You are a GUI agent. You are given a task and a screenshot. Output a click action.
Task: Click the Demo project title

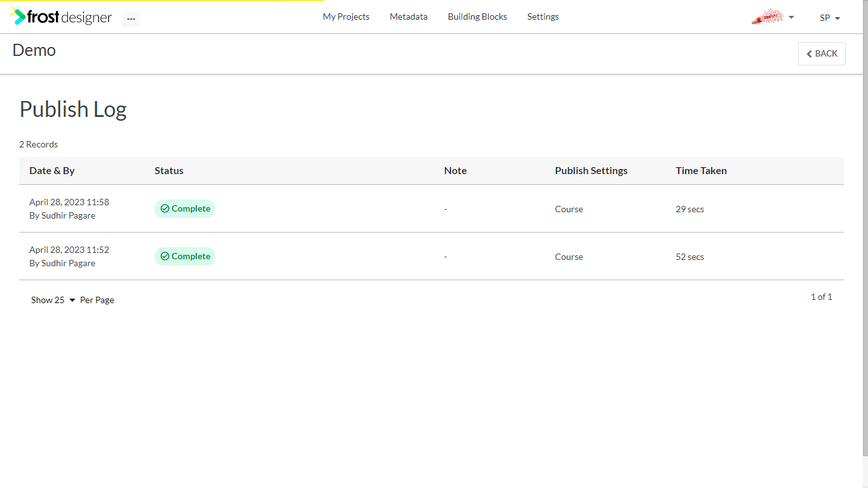click(x=34, y=50)
